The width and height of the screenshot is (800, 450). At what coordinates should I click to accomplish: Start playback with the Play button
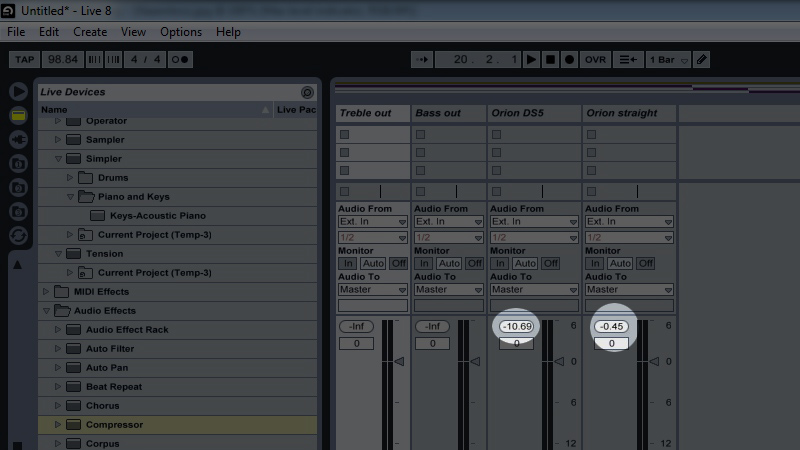[x=531, y=60]
